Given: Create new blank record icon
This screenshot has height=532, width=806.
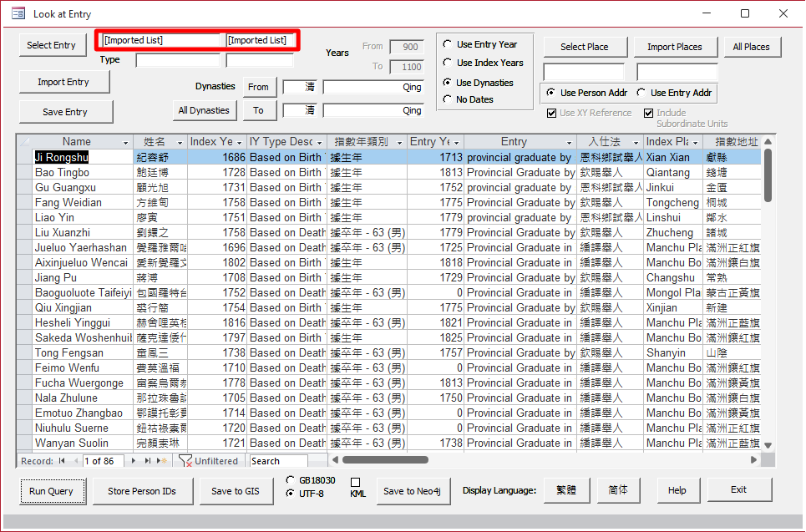Looking at the screenshot, I should point(162,461).
